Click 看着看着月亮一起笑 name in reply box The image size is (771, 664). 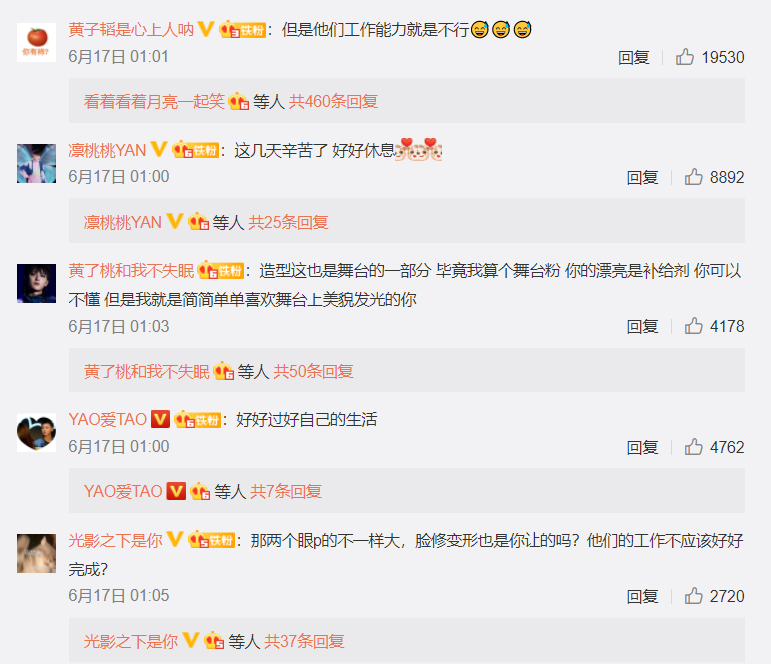[154, 101]
